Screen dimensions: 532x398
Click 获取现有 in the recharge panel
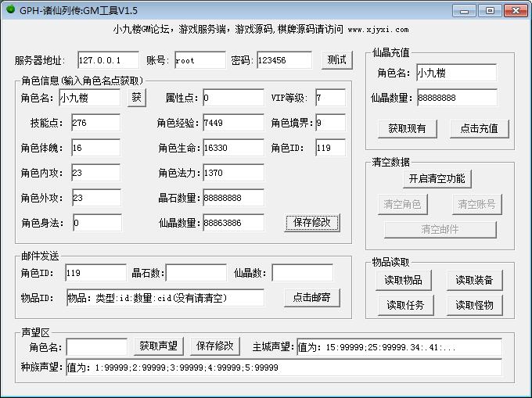[x=407, y=128]
